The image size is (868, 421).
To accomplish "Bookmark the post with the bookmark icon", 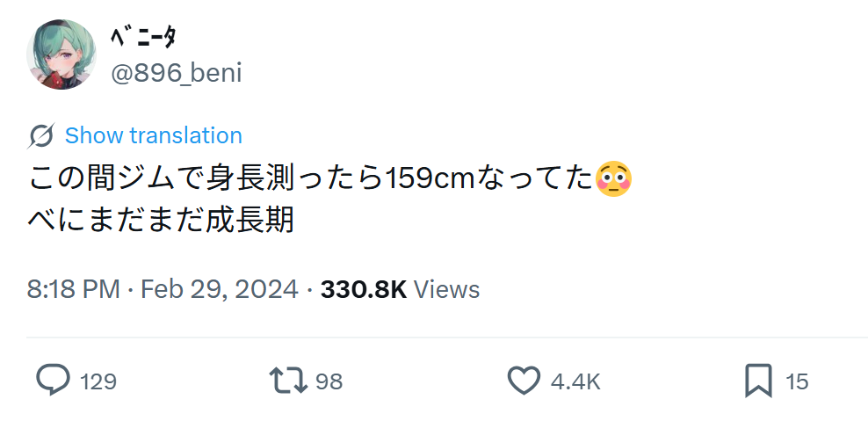I will click(x=758, y=381).
